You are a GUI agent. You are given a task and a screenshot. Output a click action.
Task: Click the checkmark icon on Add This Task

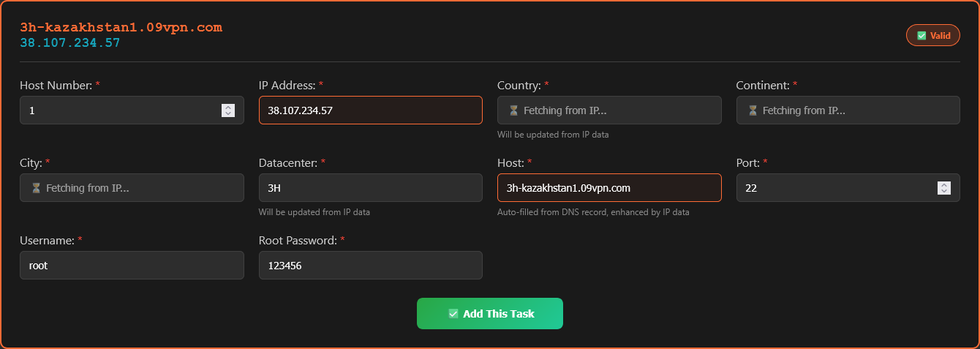453,314
